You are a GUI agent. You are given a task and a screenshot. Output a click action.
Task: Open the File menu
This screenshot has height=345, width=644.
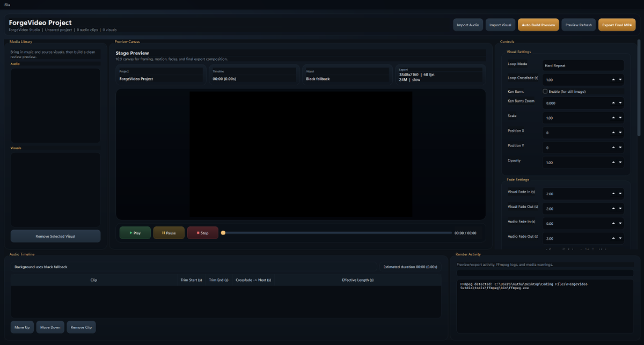click(x=8, y=4)
